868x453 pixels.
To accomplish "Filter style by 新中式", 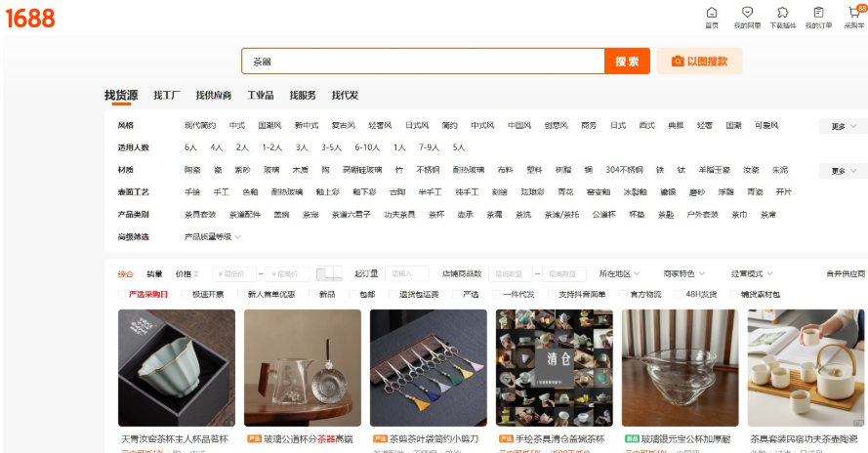I will (x=307, y=126).
